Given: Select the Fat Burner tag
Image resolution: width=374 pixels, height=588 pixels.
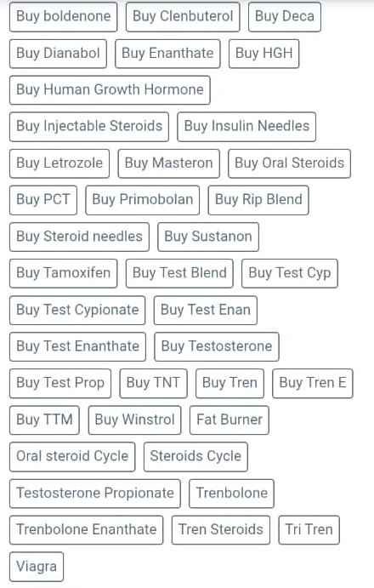Looking at the screenshot, I should 229,420.
